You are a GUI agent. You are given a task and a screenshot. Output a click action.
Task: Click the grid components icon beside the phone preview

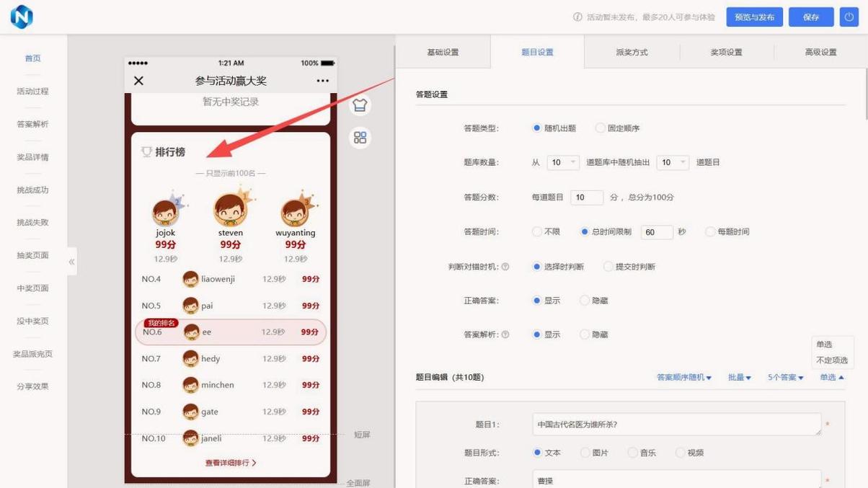coord(360,138)
